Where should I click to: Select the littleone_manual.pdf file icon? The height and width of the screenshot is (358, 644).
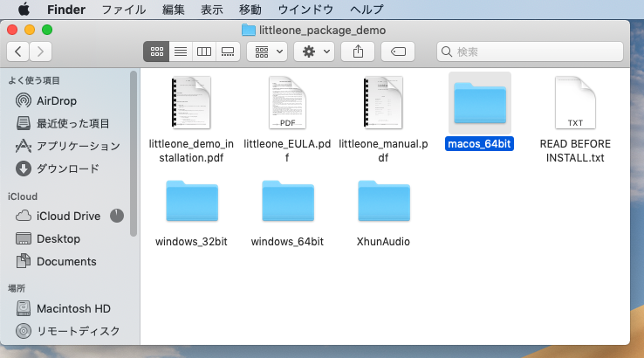tap(383, 103)
